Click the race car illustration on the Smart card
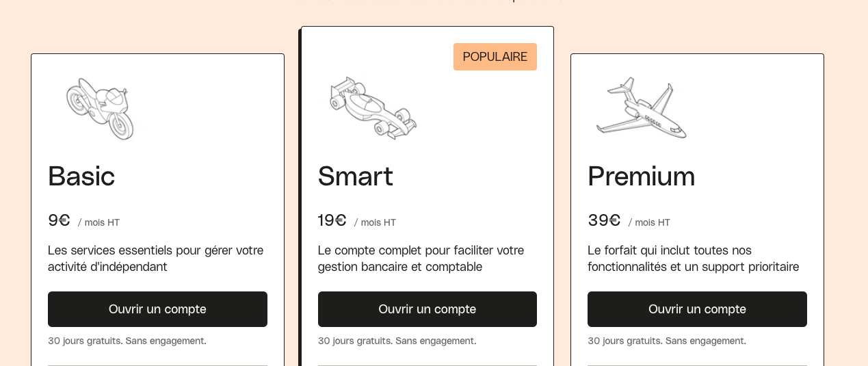The width and height of the screenshot is (868, 366). coord(373,108)
